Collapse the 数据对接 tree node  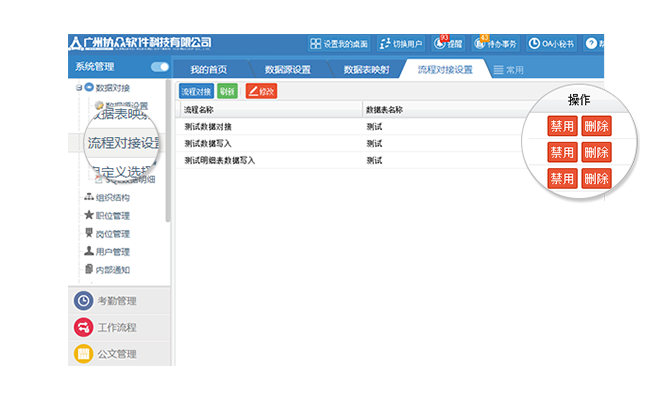tap(79, 88)
